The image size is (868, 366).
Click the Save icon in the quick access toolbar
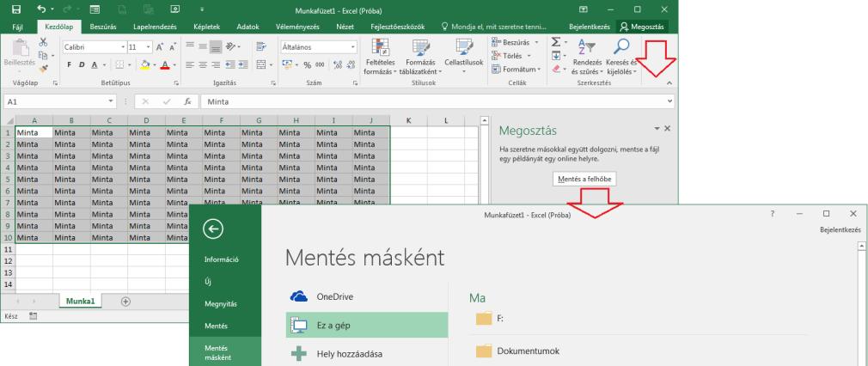[16, 9]
